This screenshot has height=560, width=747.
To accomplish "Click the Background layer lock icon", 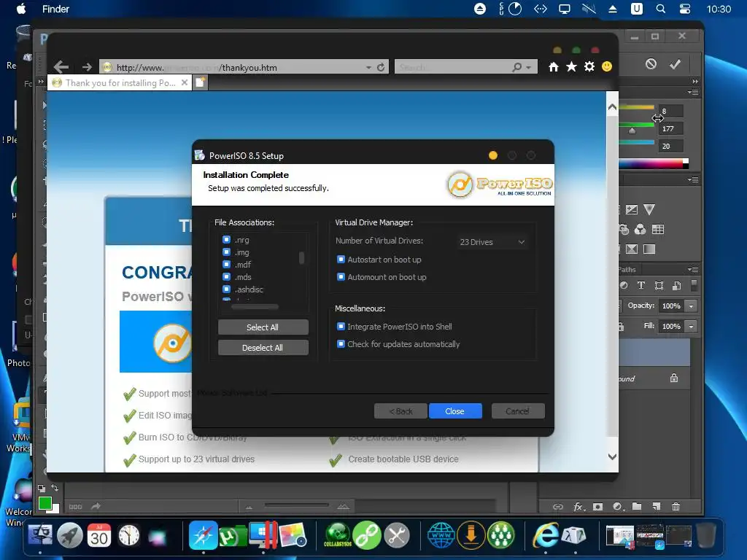I will pyautogui.click(x=674, y=378).
